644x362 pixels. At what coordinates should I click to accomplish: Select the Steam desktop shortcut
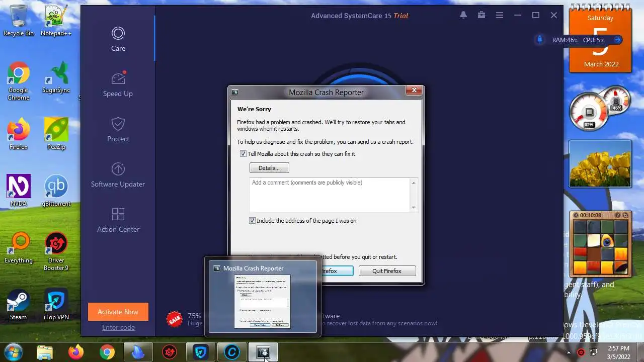click(19, 305)
